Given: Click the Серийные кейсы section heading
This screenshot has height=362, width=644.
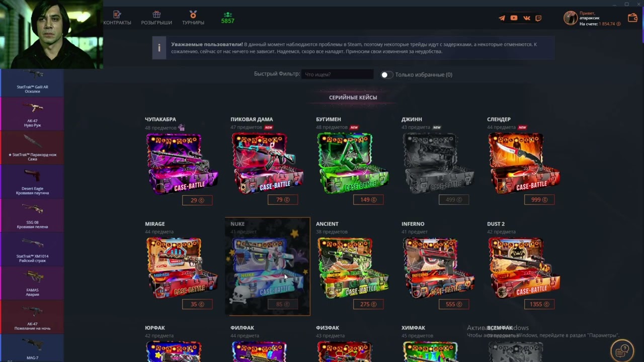Looking at the screenshot, I should [353, 98].
